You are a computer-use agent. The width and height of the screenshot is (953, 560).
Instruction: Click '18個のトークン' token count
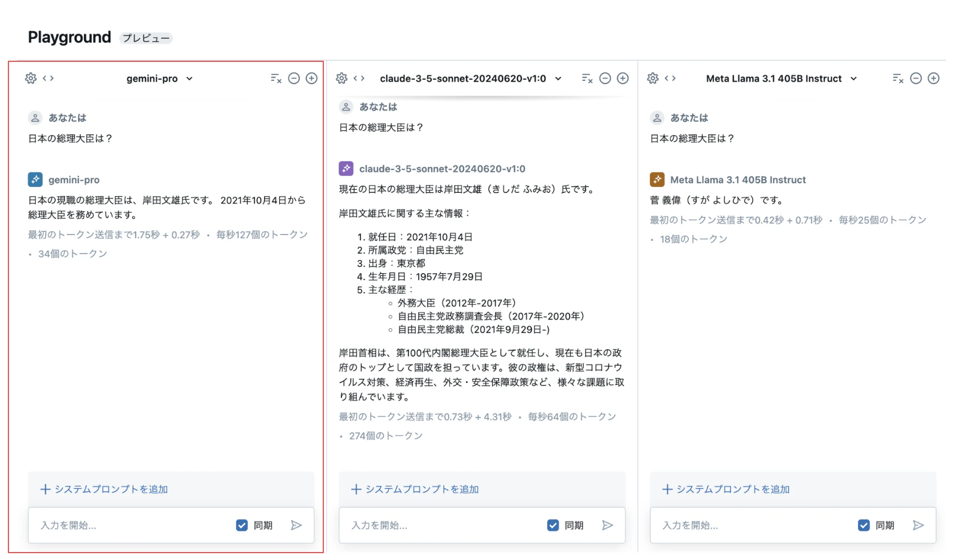pos(694,239)
